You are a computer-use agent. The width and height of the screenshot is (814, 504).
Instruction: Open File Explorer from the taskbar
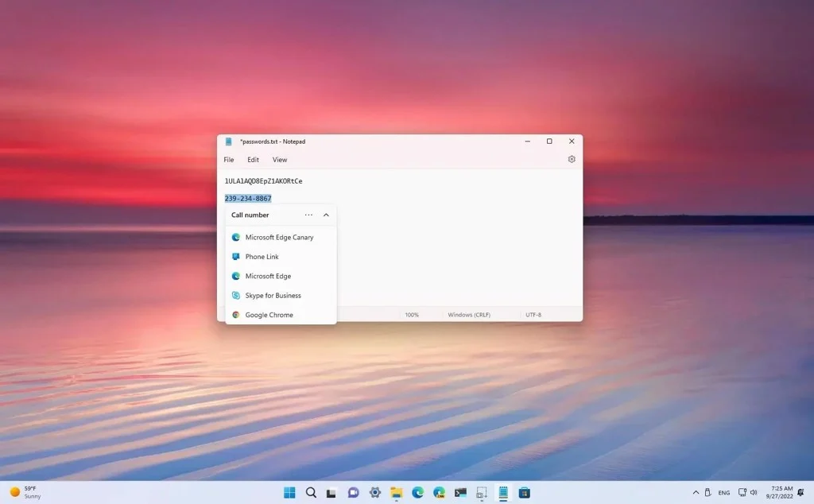(397, 493)
